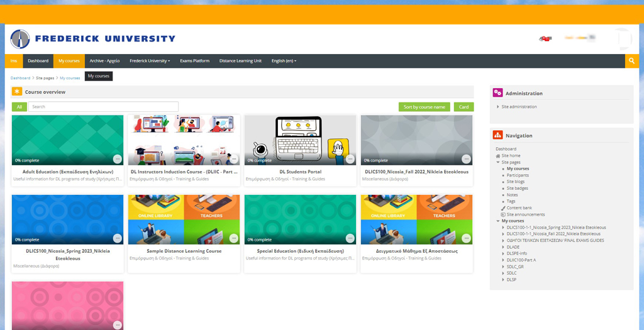Viewport: 644px width, 330px height.
Task: Open ΟΔΗΓΟΙ ΤΕΛΙΚΩΝ ΕΞΕΤΑΣΕΩΝ exam guides item
Action: [x=555, y=241]
